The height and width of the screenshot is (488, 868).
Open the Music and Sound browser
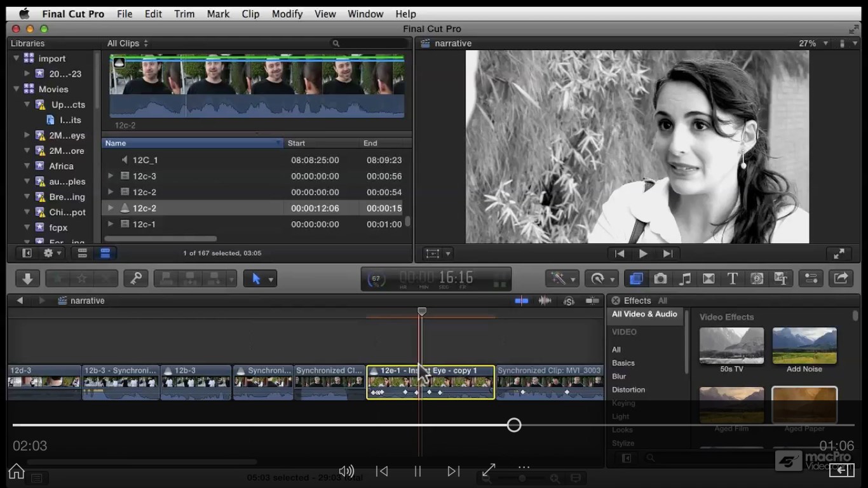click(x=684, y=278)
